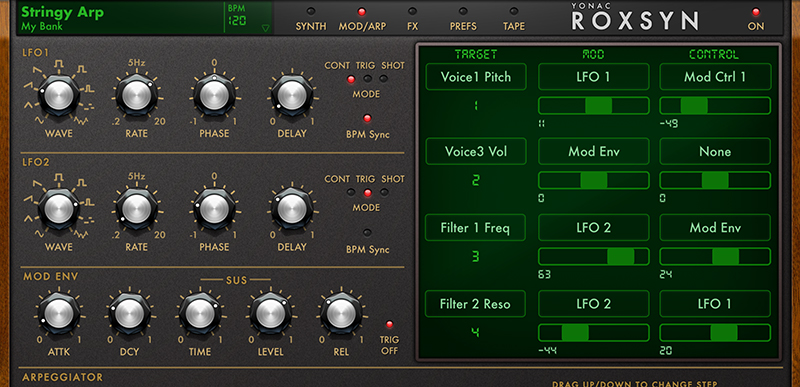Open the Voice1 Pitch target selector

[x=476, y=76]
